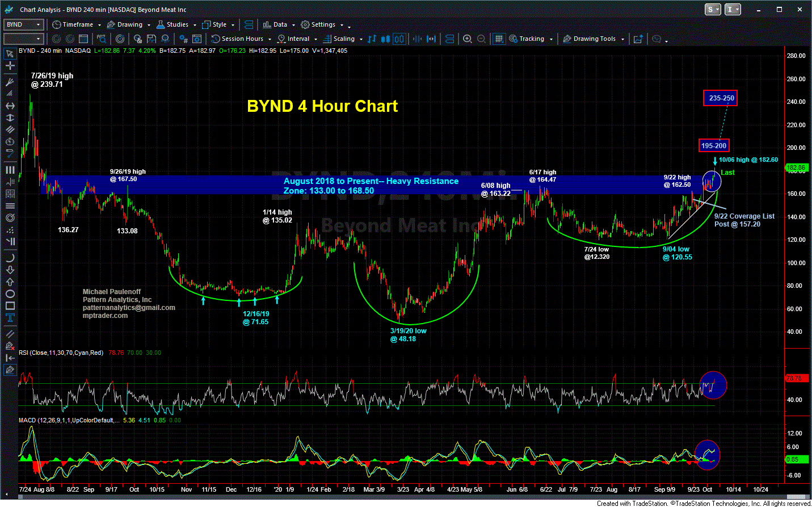The image size is (812, 507).
Task: Click the scroll-to-start arrow bar icon
Action: pos(10,358)
